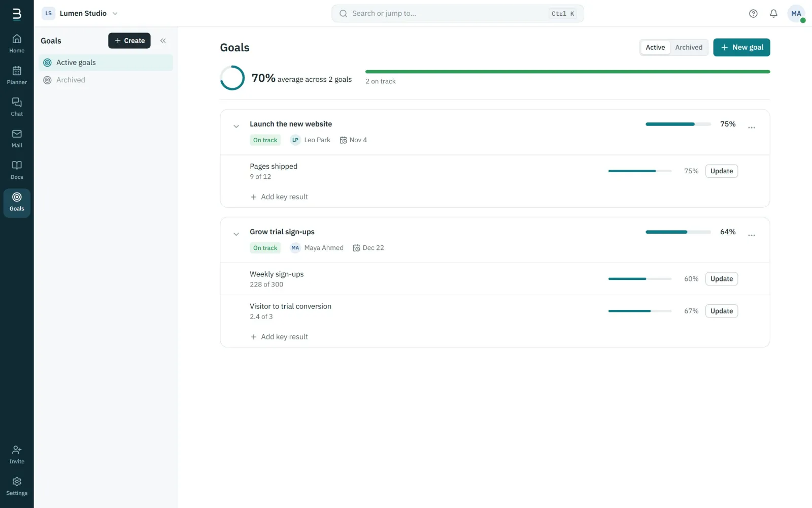Add key result to Launch the new website

[x=279, y=197]
